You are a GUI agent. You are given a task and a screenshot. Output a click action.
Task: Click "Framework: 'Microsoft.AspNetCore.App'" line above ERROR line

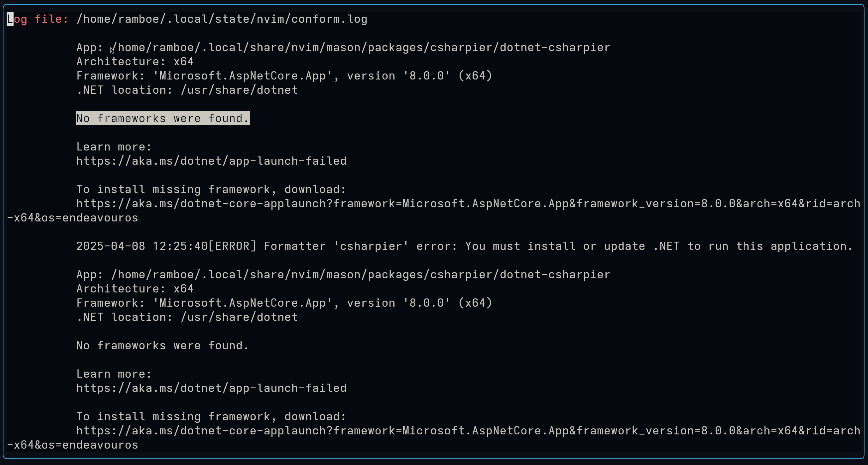pyautogui.click(x=284, y=76)
